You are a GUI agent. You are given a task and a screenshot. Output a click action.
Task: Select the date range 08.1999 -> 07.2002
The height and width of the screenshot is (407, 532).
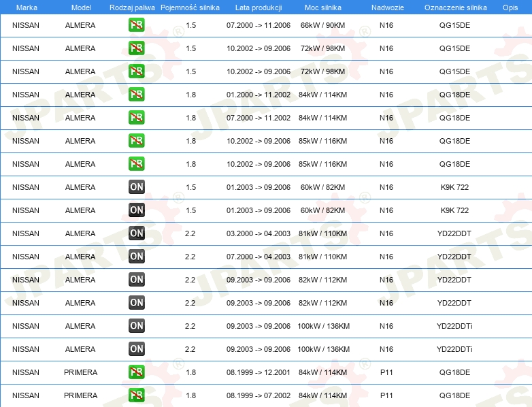(x=259, y=395)
